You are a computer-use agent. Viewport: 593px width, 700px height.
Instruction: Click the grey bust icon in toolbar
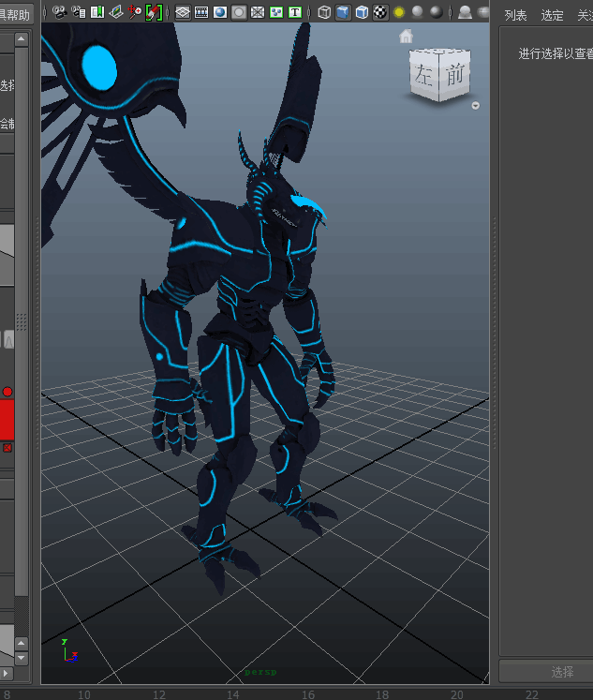pyautogui.click(x=465, y=12)
